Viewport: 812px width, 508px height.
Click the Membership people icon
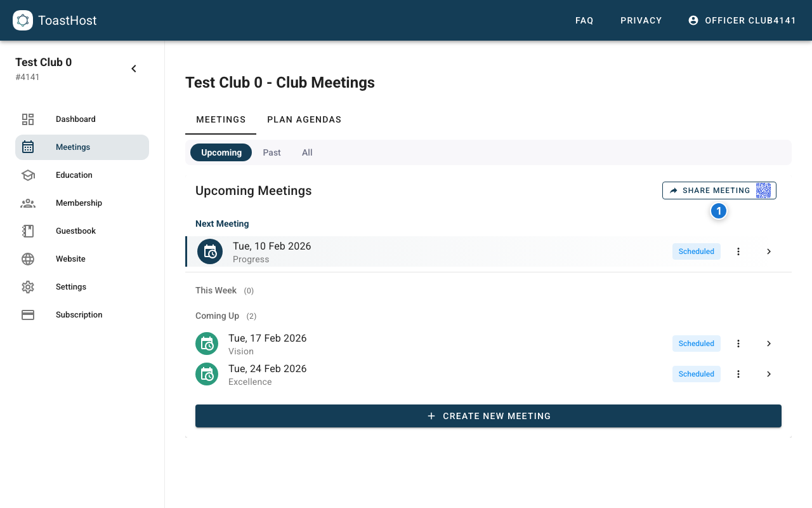tap(28, 203)
